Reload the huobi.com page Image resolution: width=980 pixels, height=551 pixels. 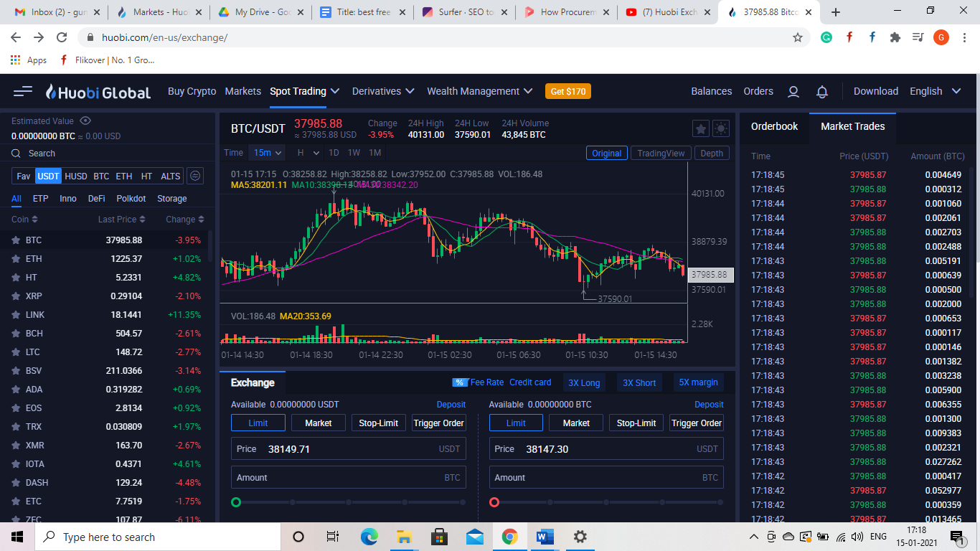click(62, 37)
